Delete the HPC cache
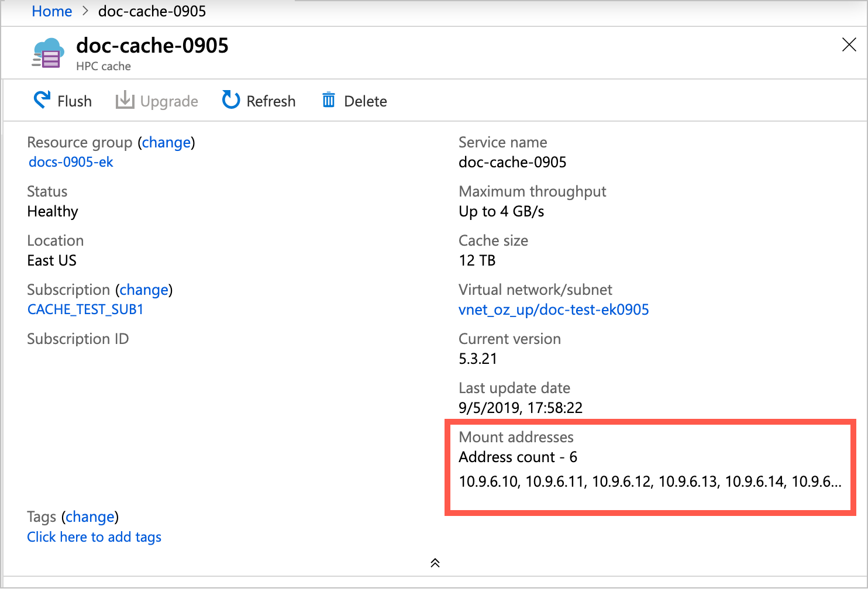 pyautogui.click(x=354, y=100)
